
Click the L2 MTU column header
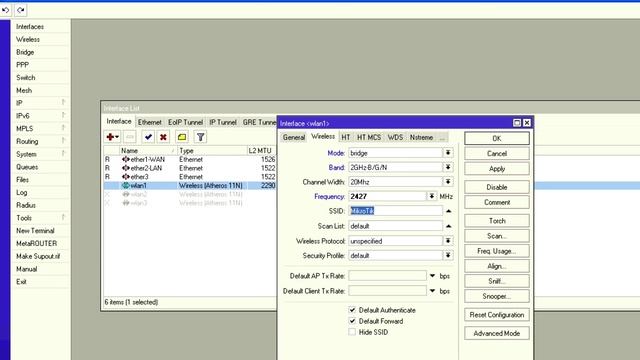point(261,151)
